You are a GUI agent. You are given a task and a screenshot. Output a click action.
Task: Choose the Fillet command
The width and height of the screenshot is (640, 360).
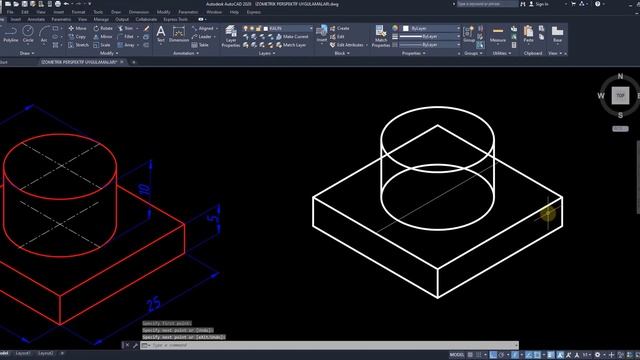pyautogui.click(x=126, y=36)
